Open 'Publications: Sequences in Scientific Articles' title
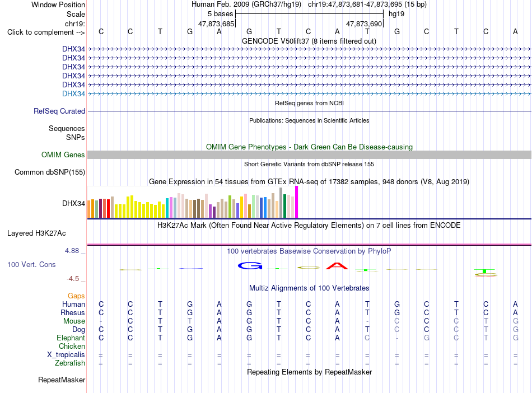 [309, 120]
